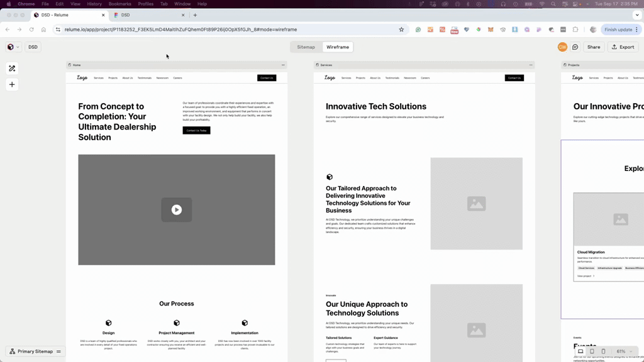
Task: Click the CW user avatar
Action: pyautogui.click(x=562, y=47)
